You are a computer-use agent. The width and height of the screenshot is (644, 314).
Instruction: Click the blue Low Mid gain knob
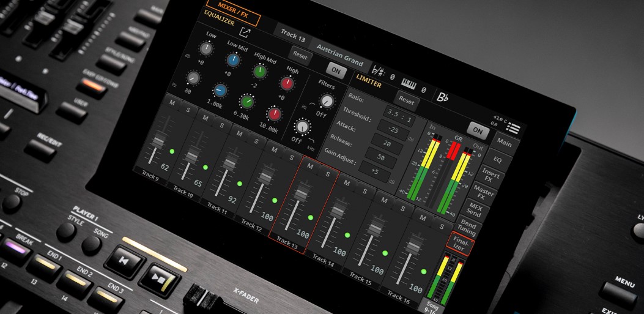pyautogui.click(x=233, y=60)
